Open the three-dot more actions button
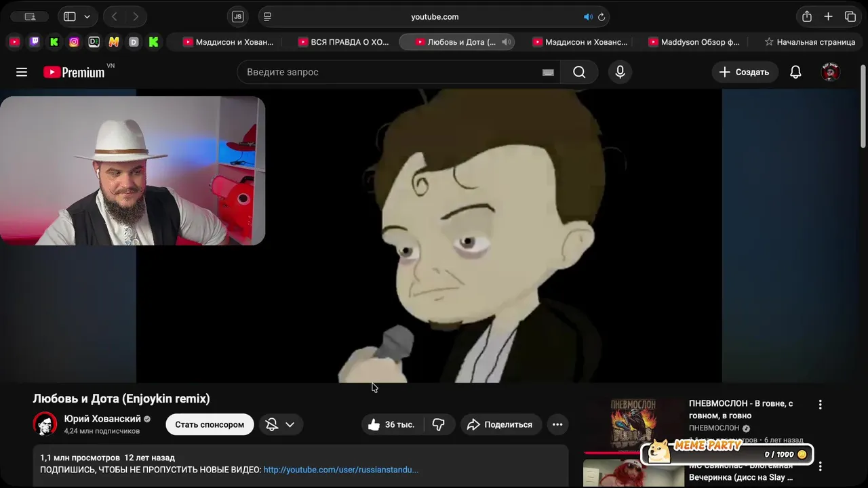 pos(557,424)
